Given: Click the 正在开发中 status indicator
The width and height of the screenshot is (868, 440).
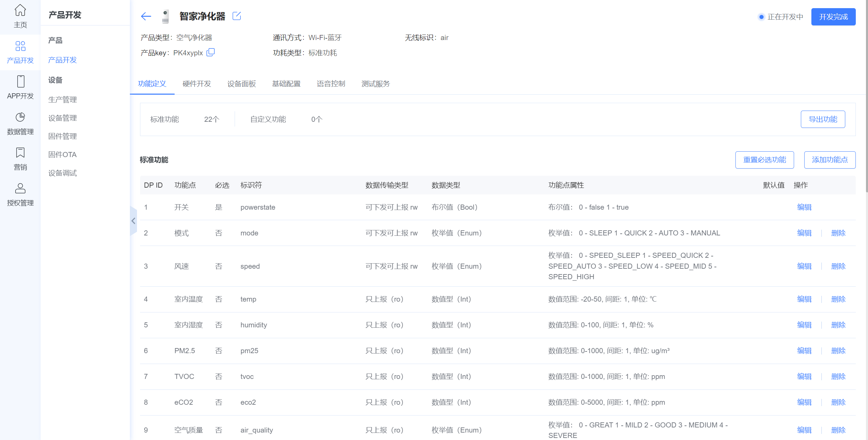Looking at the screenshot, I should point(781,17).
